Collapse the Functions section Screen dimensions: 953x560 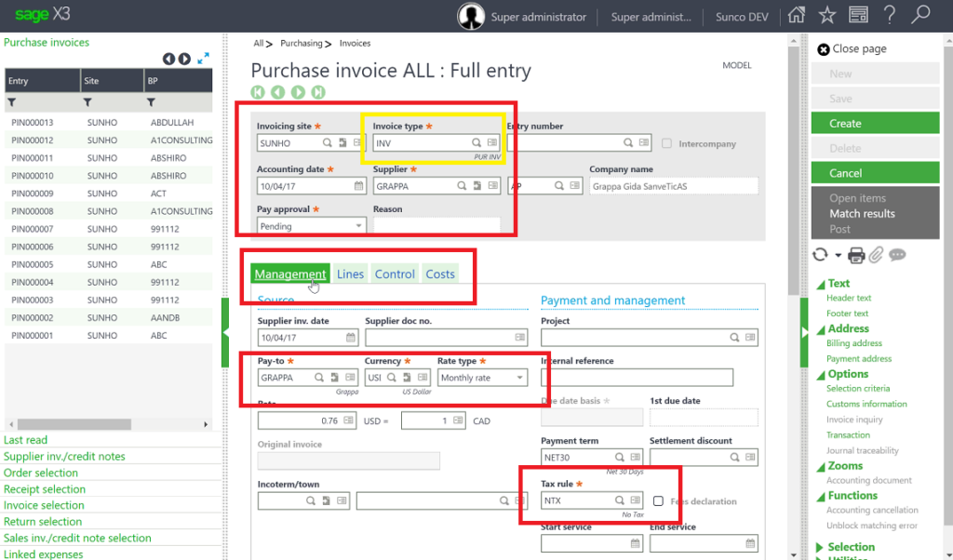point(821,497)
